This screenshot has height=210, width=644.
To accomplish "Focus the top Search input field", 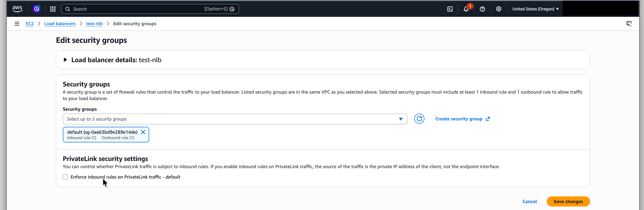I will [x=150, y=9].
